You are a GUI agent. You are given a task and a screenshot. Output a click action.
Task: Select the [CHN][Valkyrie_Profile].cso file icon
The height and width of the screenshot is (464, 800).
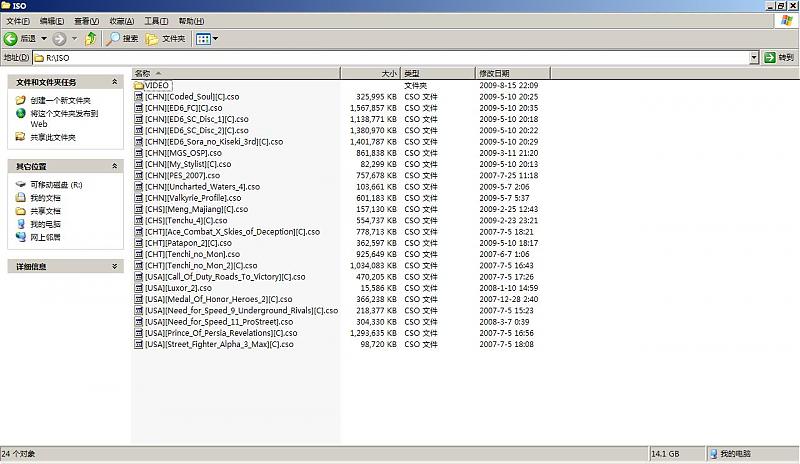138,198
